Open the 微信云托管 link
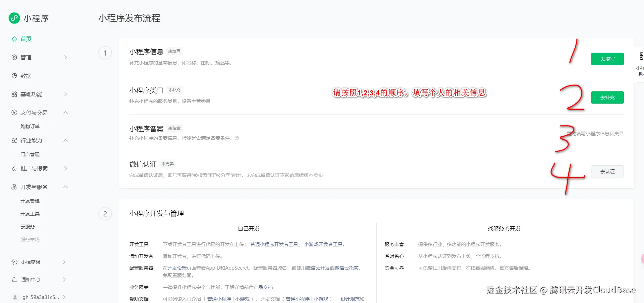The width and height of the screenshot is (644, 303). (x=346, y=268)
